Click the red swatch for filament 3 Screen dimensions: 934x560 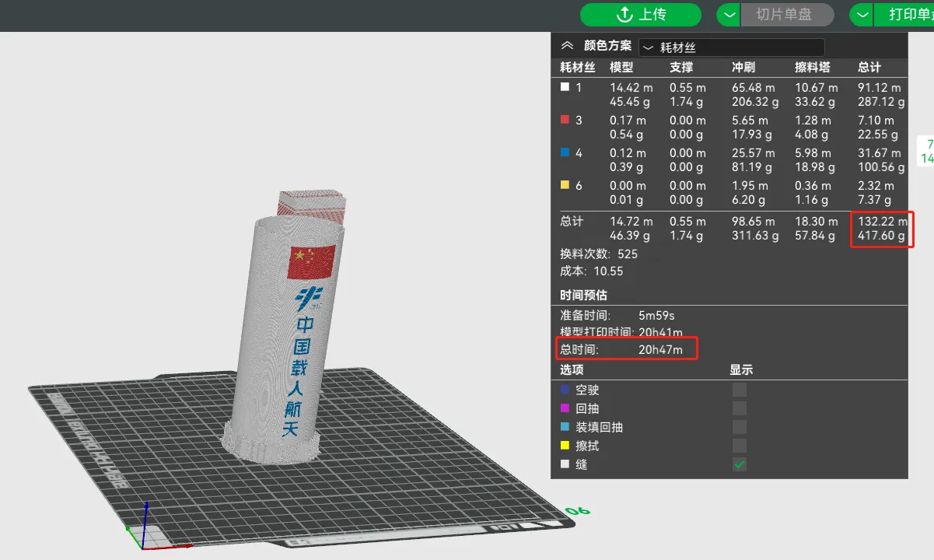tap(565, 121)
